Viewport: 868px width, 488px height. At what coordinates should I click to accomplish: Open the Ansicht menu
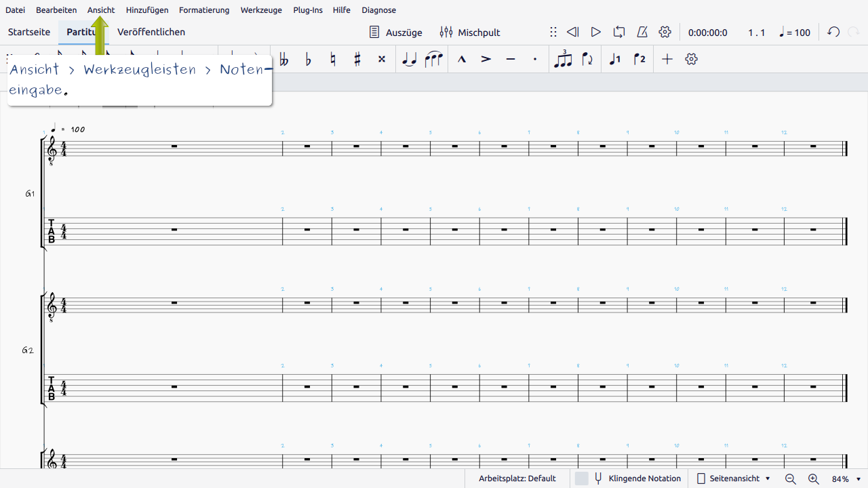101,10
